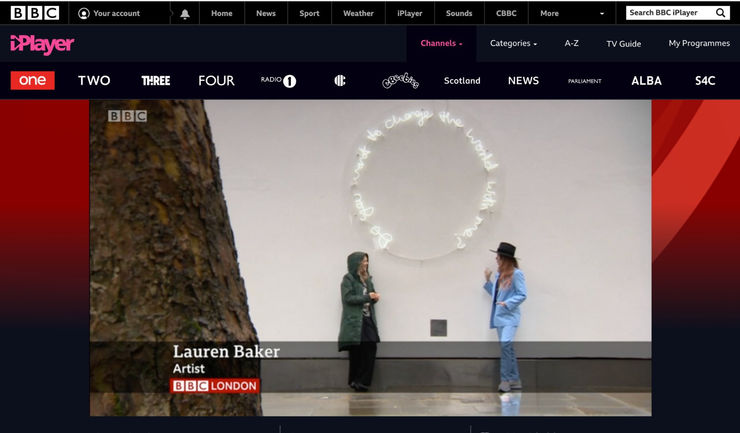Open the iPlayer logo home link
This screenshot has width=740, height=433.
pos(42,44)
